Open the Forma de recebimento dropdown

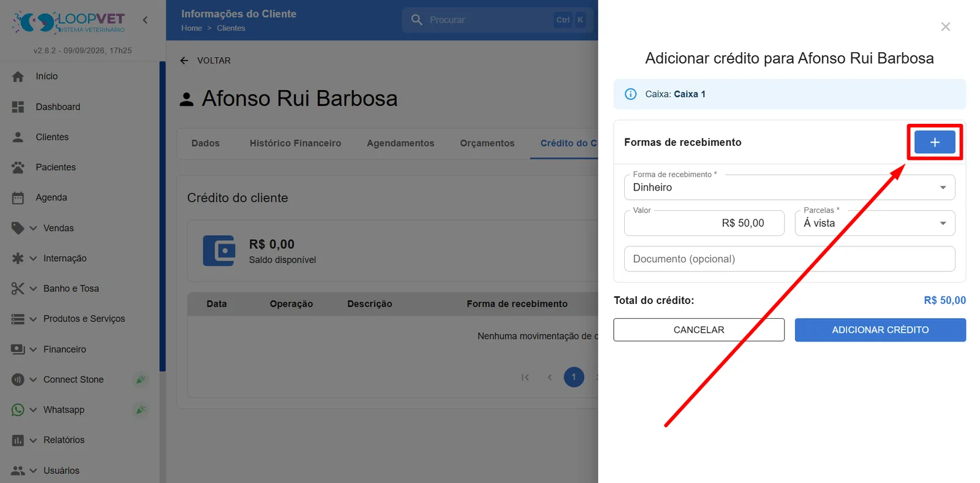click(x=790, y=188)
